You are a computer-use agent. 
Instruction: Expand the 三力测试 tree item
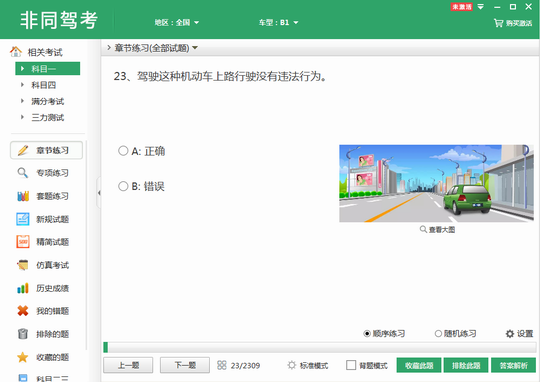tap(22, 117)
